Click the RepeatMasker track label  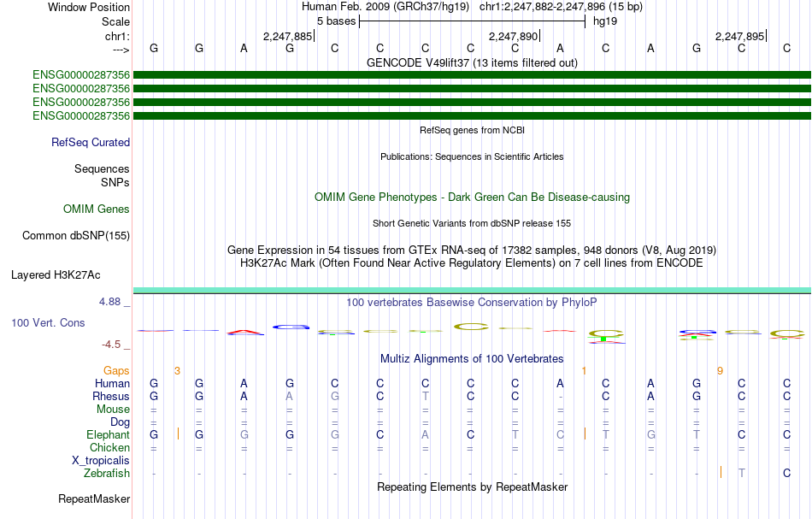pos(94,499)
